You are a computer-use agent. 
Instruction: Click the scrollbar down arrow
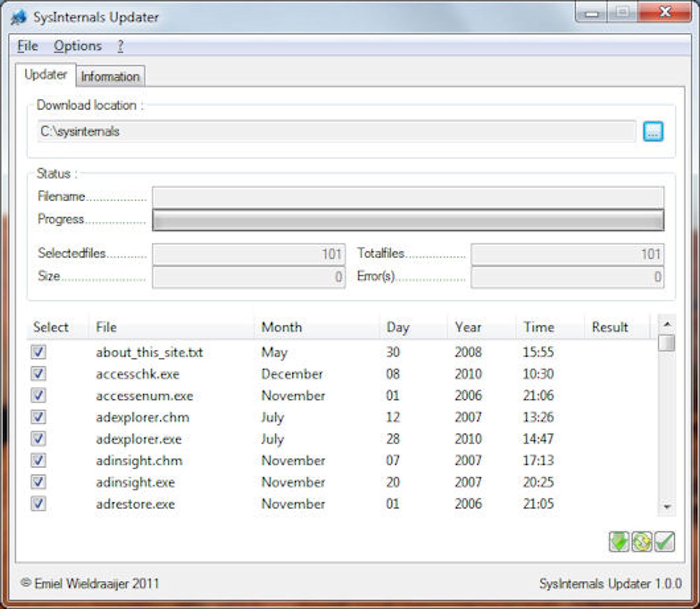tap(667, 506)
